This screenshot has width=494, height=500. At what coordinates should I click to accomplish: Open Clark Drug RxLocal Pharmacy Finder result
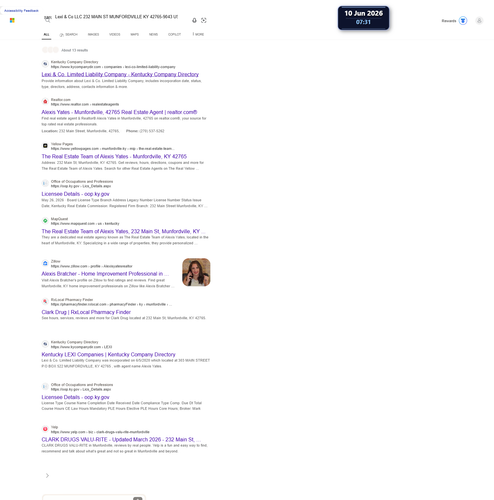[86, 312]
